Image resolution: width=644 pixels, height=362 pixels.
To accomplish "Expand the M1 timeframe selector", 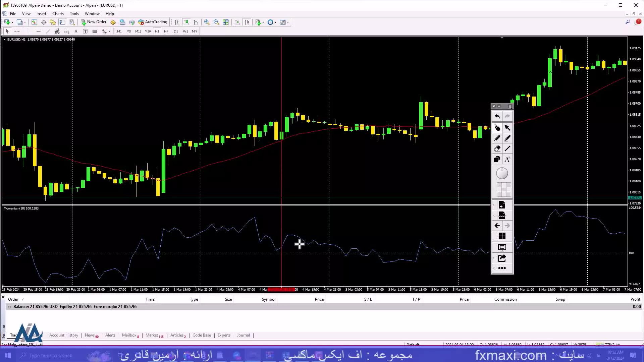I will click(119, 31).
